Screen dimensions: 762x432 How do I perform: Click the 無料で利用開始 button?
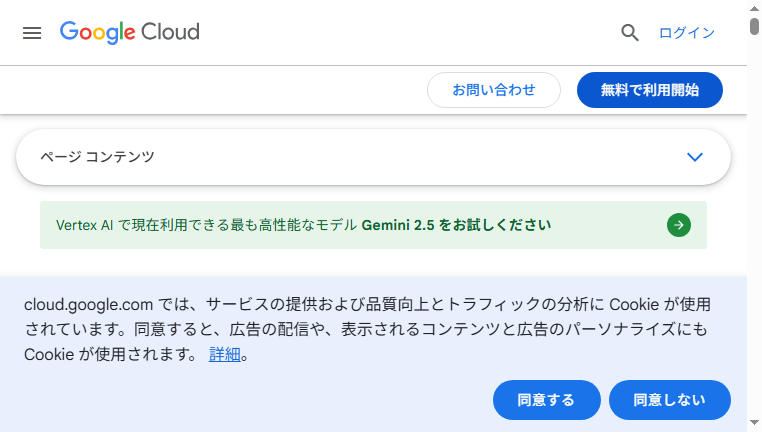(650, 90)
